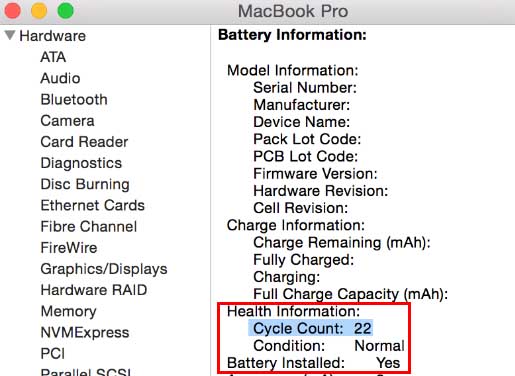Click the highlighted Cycle Count row

(x=311, y=328)
